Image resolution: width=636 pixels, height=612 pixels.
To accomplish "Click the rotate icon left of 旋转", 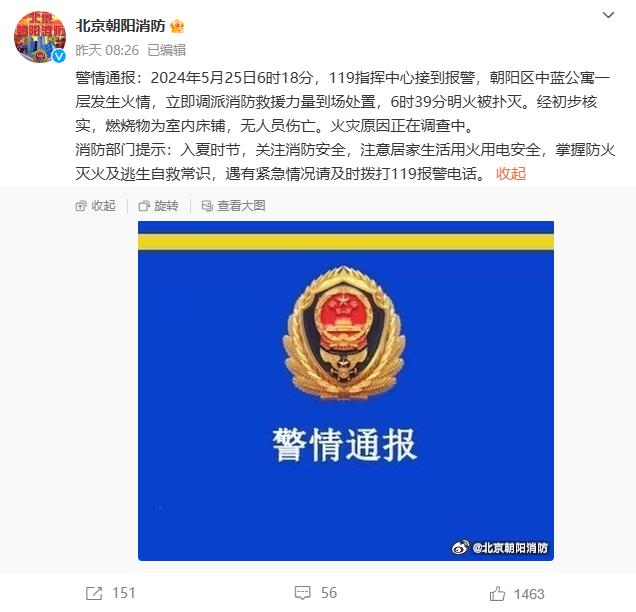I will click(144, 206).
